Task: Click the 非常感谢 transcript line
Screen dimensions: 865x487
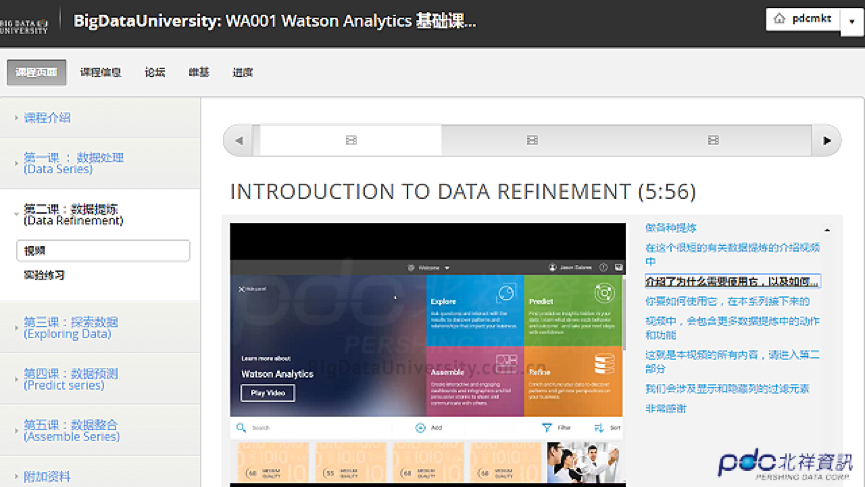Action: (666, 409)
